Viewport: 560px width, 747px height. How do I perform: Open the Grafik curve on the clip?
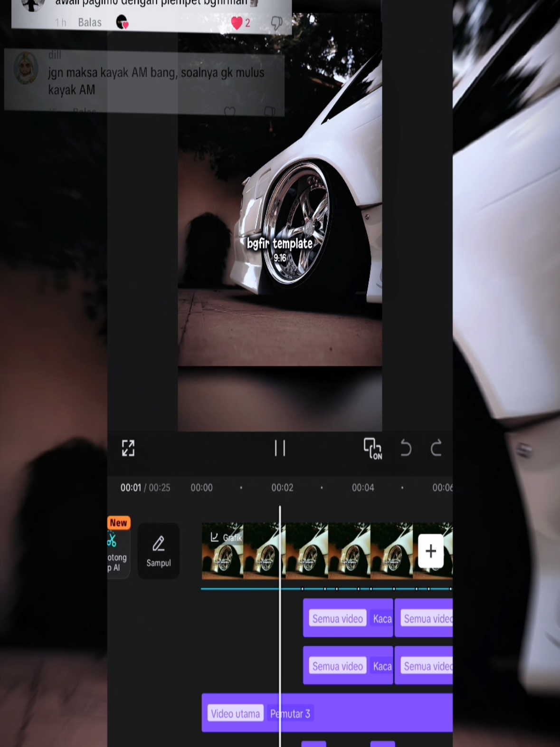(x=227, y=537)
